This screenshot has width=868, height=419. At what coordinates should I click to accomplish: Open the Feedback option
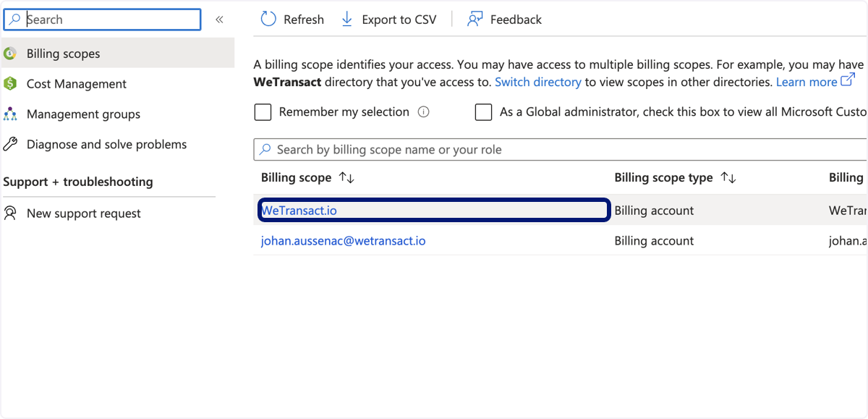pos(504,20)
